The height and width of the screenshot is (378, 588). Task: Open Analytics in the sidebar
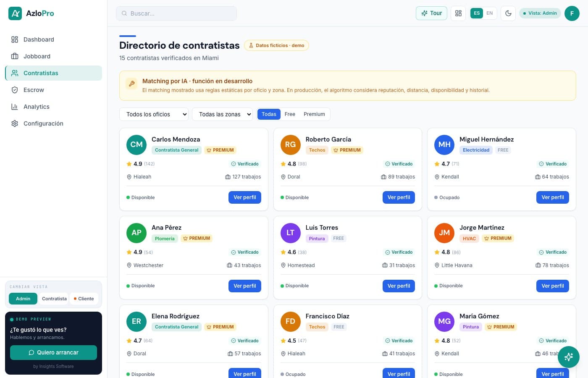[x=53, y=107]
